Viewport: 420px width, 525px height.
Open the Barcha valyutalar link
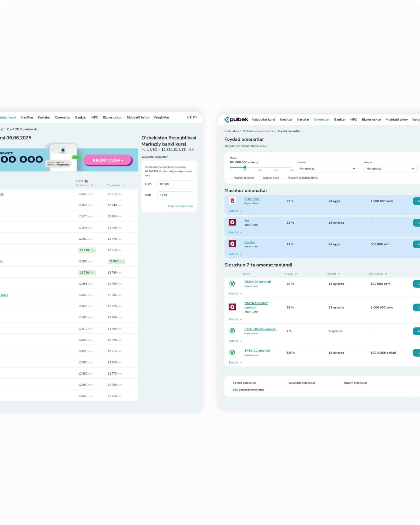coord(180,206)
